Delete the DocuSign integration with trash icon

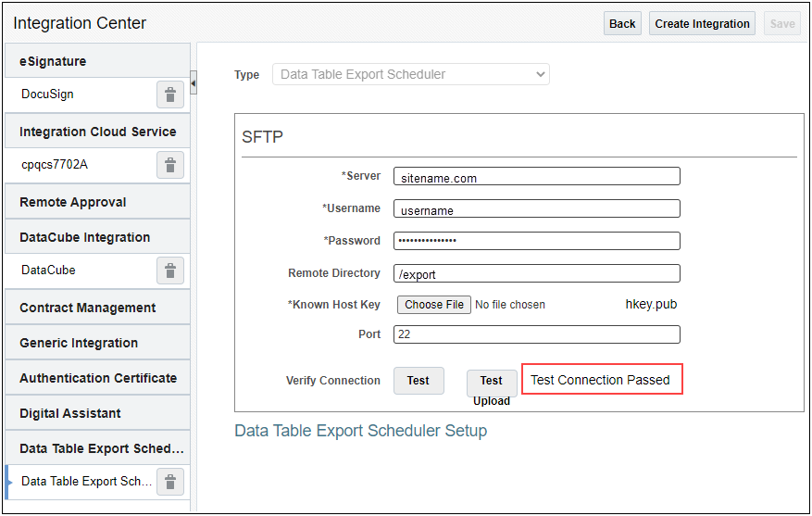click(x=170, y=94)
